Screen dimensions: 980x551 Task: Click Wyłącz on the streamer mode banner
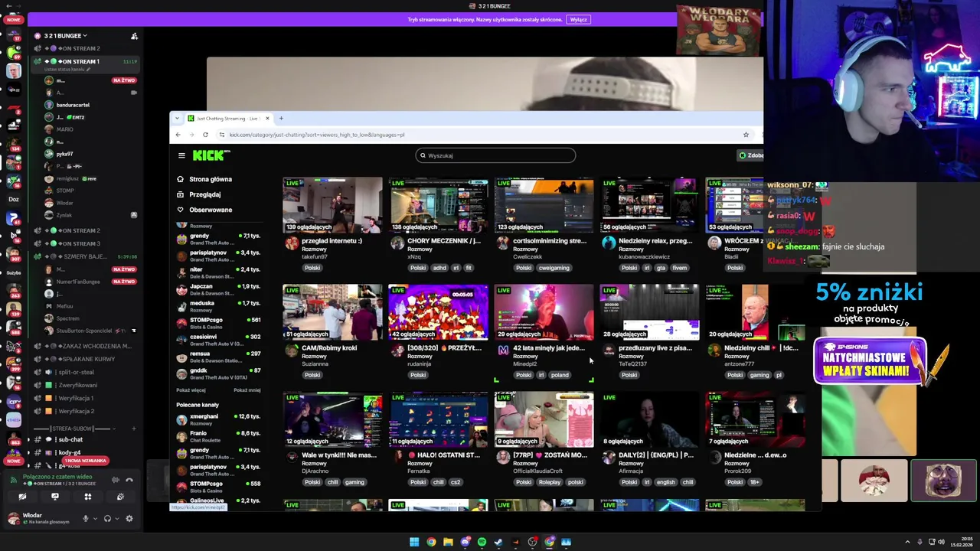tap(579, 20)
